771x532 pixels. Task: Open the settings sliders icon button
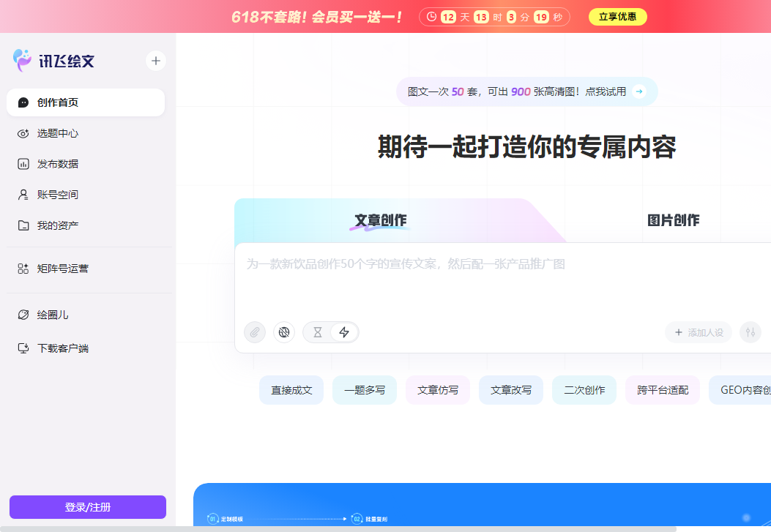click(x=750, y=332)
